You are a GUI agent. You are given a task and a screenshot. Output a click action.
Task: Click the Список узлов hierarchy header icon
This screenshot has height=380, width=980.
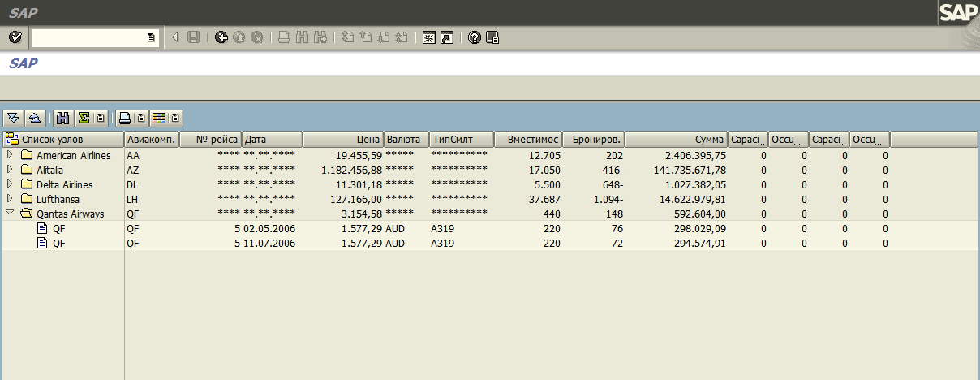pyautogui.click(x=11, y=140)
